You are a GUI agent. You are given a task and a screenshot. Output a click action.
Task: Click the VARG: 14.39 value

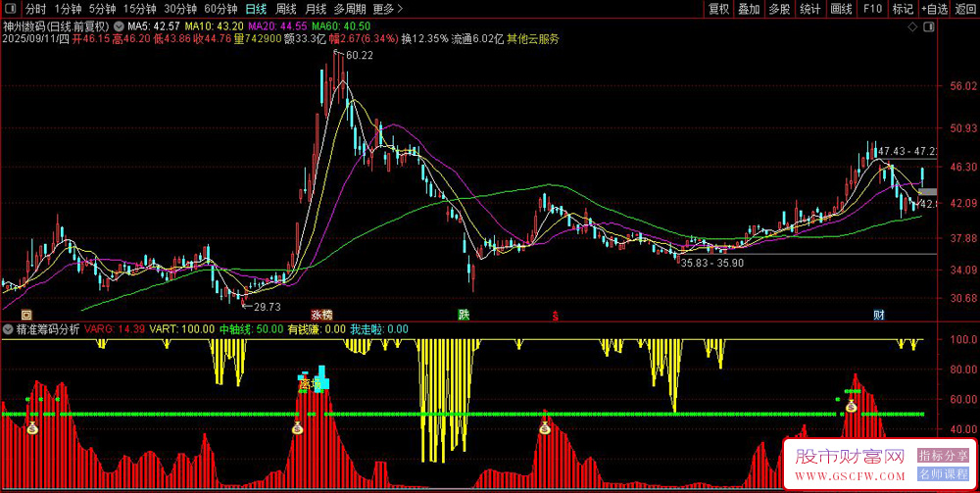(x=115, y=329)
